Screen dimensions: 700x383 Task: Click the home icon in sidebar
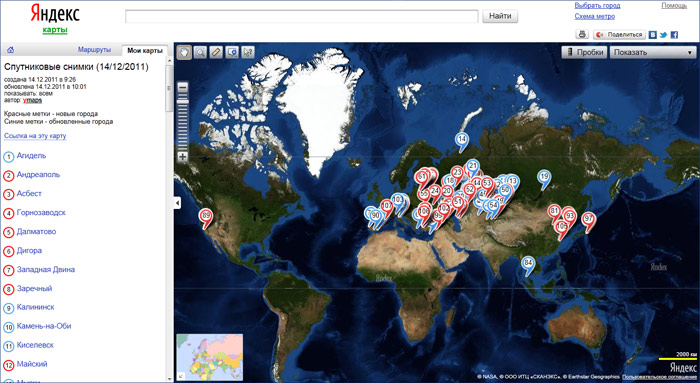(11, 50)
